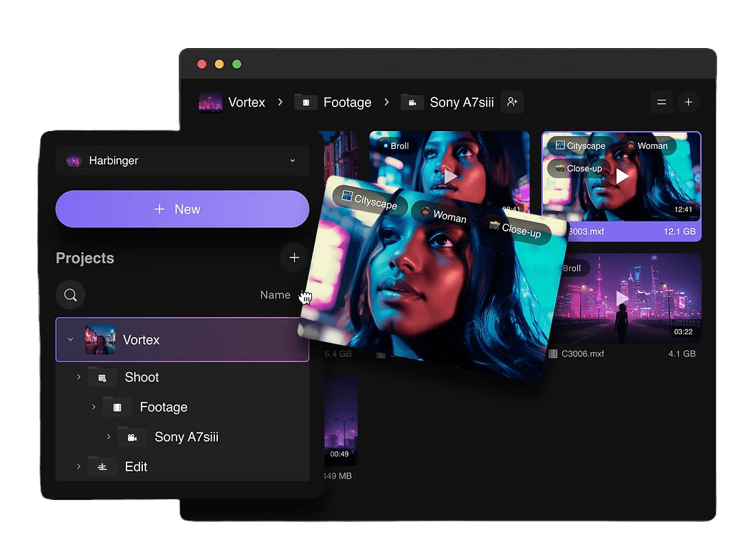Expand the Shoot folder chevron
The image size is (756, 559).
click(x=78, y=377)
